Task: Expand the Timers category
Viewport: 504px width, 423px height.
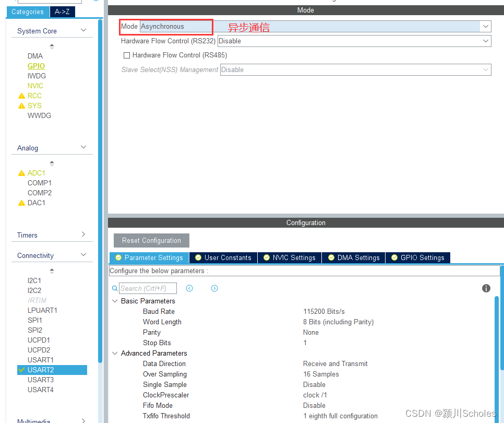Action: point(83,235)
